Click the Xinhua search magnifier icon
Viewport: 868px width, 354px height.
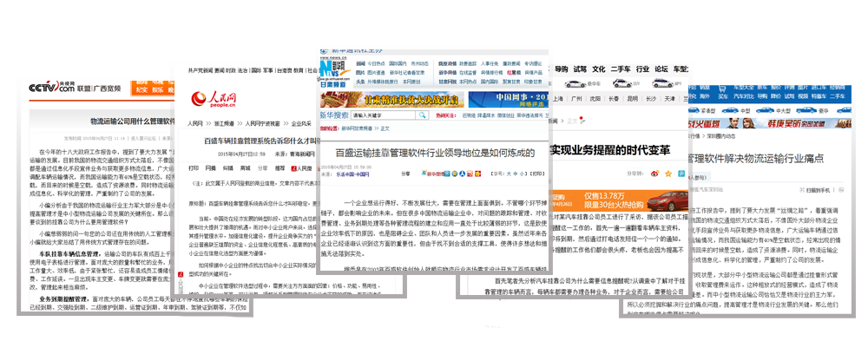pos(423,115)
